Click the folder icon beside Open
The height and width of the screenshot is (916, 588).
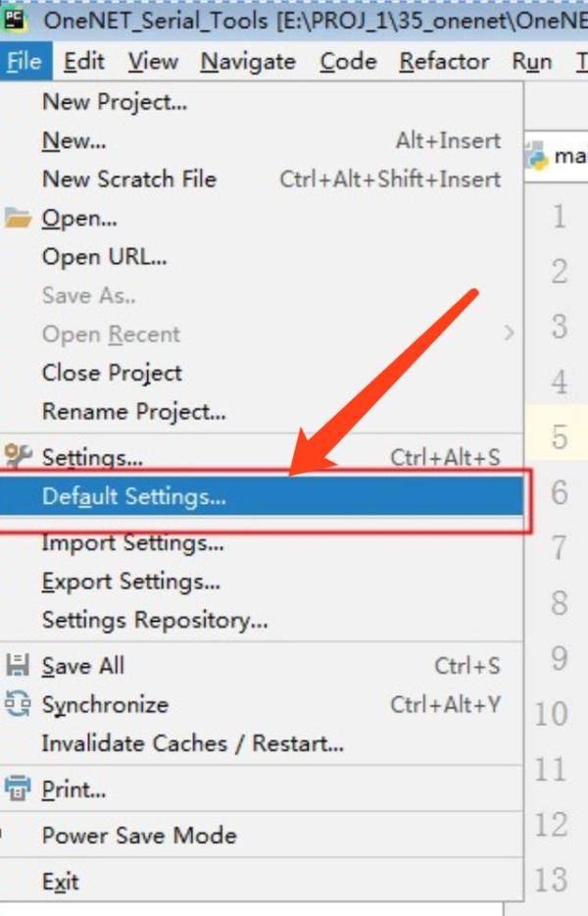tap(18, 218)
